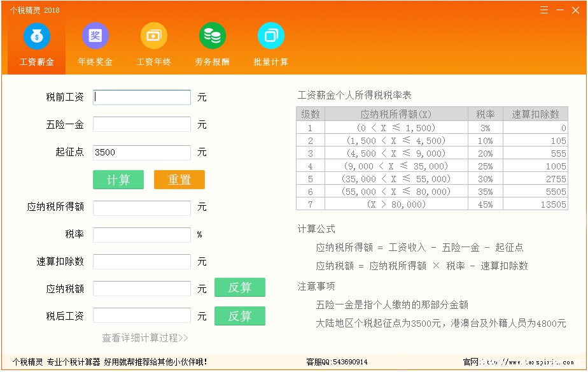Open the 工资薪金 money bag icon
This screenshot has height=372, width=588.
[36, 36]
